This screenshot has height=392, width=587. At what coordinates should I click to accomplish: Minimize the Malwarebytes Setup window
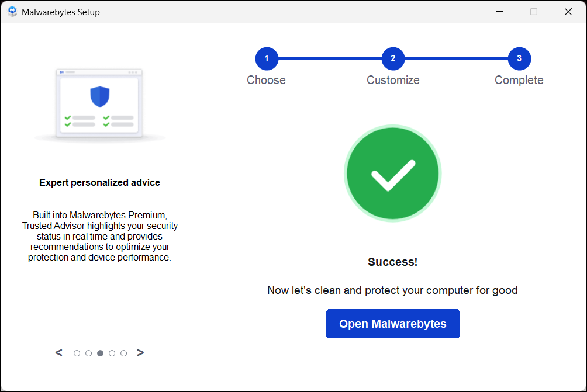500,12
